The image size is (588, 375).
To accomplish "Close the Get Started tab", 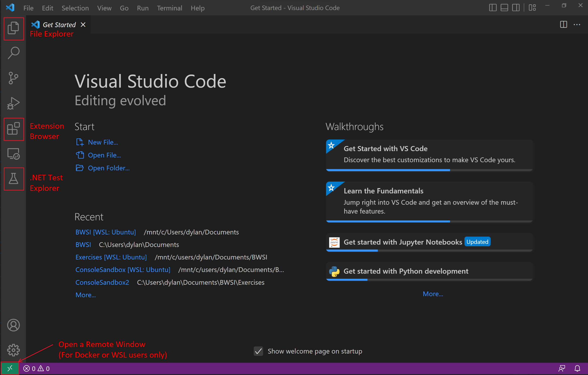I will coord(83,25).
